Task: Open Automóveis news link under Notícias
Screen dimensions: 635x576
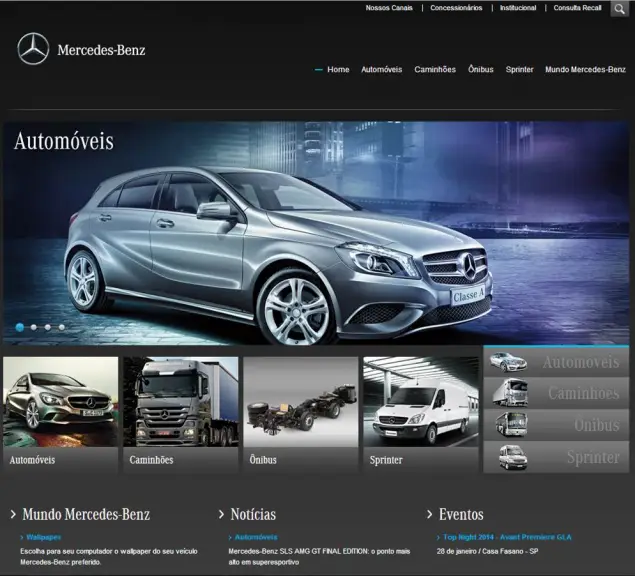Action: click(256, 537)
